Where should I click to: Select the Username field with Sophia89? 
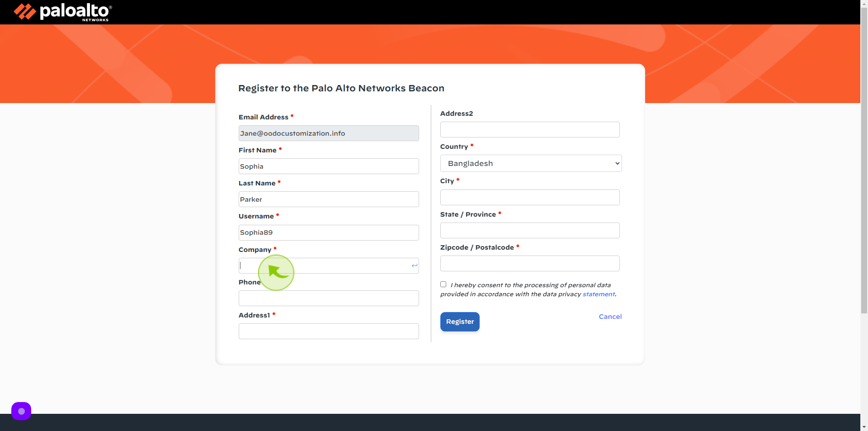pyautogui.click(x=329, y=232)
